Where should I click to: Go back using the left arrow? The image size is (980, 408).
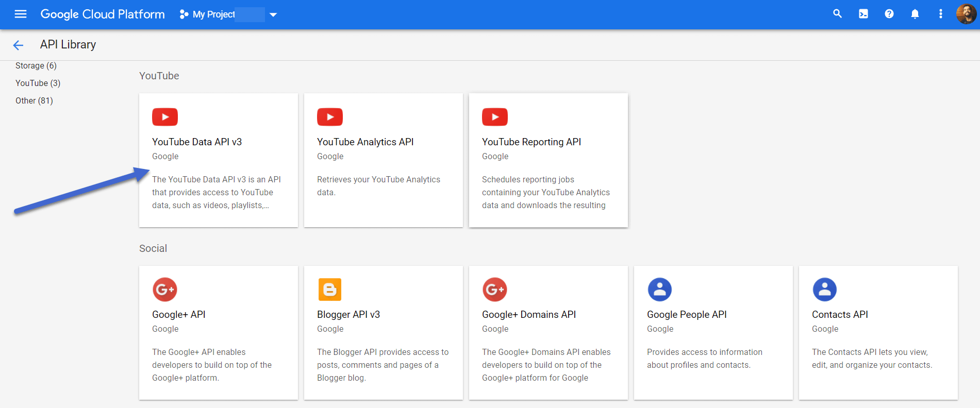point(18,45)
